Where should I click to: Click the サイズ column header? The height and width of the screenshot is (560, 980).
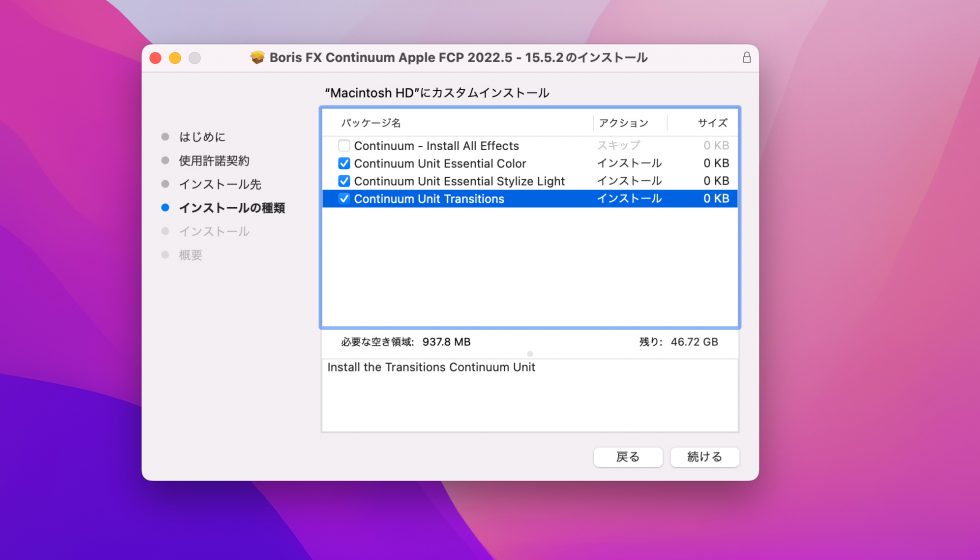pyautogui.click(x=712, y=123)
